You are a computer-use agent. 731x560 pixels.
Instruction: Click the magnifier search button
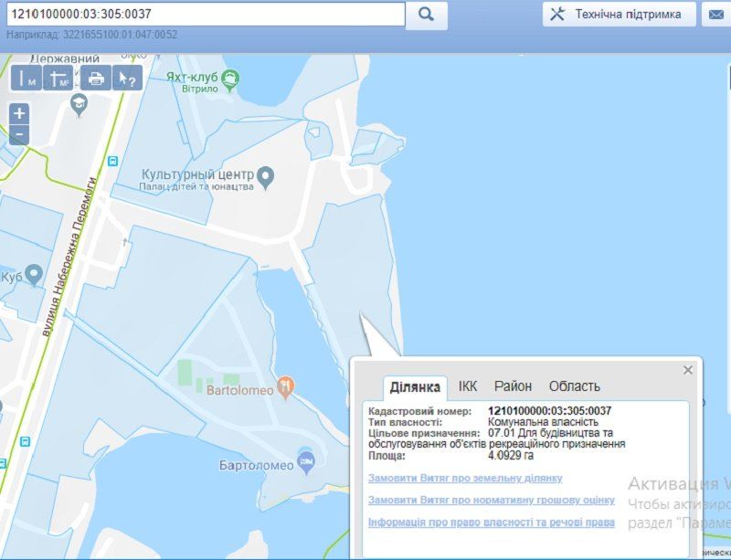427,15
